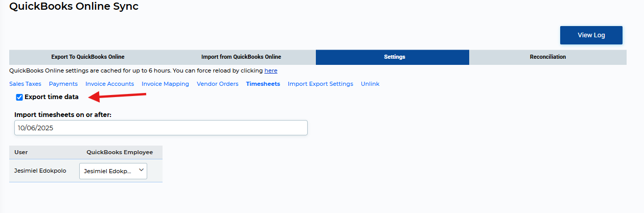The image size is (644, 213).
Task: Click the 'Import timesheets on or after:' label
Action: pos(63,115)
